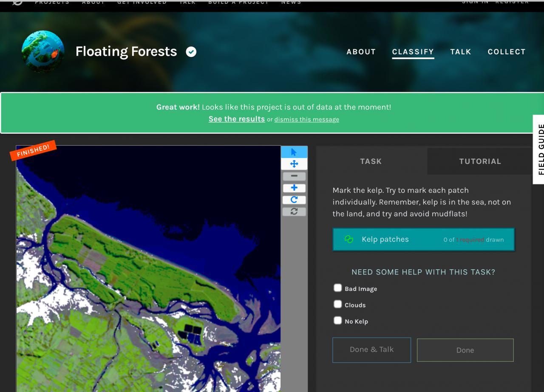This screenshot has height=392, width=544.
Task: Go to the CLASSIFY page
Action: click(413, 52)
